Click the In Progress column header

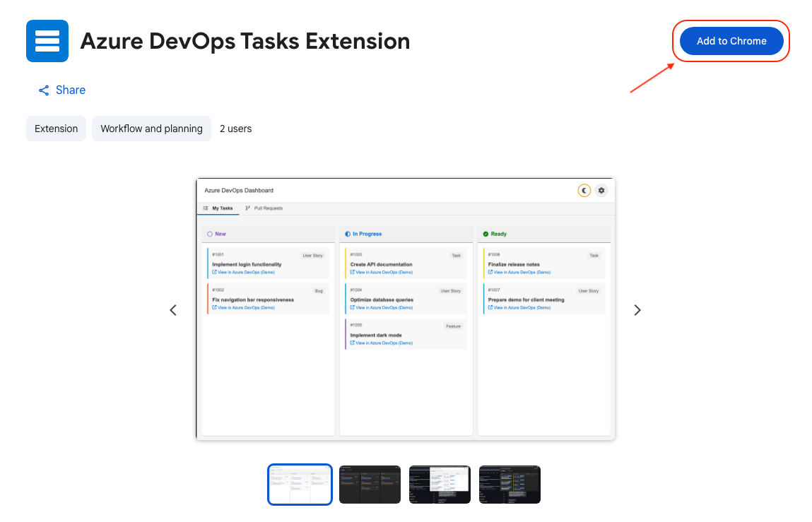[x=406, y=234]
